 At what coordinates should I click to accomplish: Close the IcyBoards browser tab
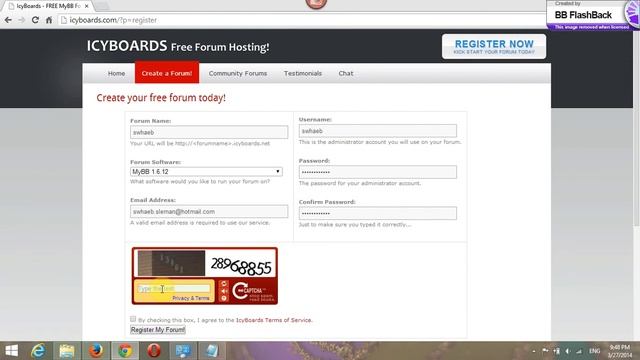(87, 6)
